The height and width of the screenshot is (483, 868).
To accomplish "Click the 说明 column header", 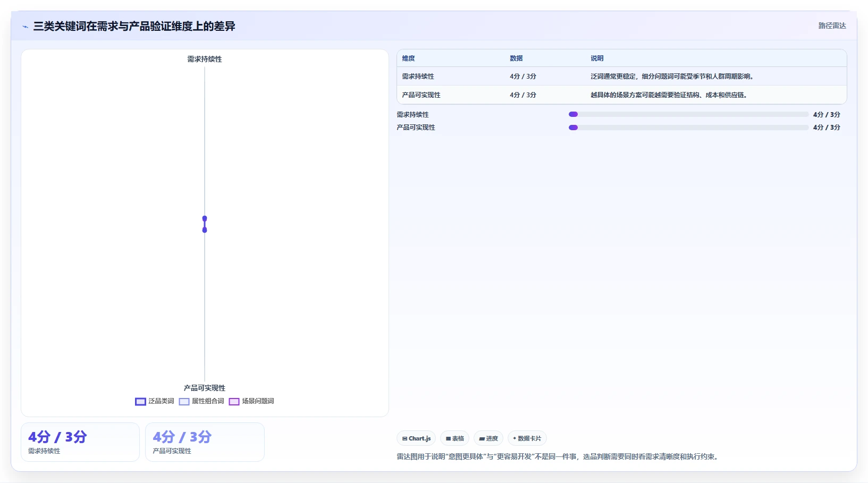I will pos(597,58).
